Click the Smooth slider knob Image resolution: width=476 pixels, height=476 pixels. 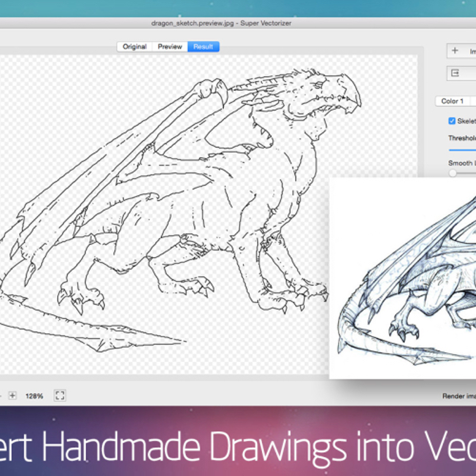[452, 173]
